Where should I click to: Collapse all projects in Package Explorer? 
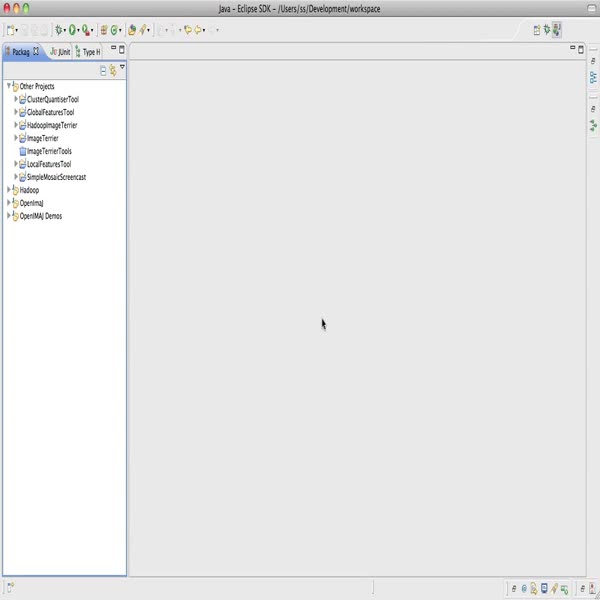click(x=102, y=70)
